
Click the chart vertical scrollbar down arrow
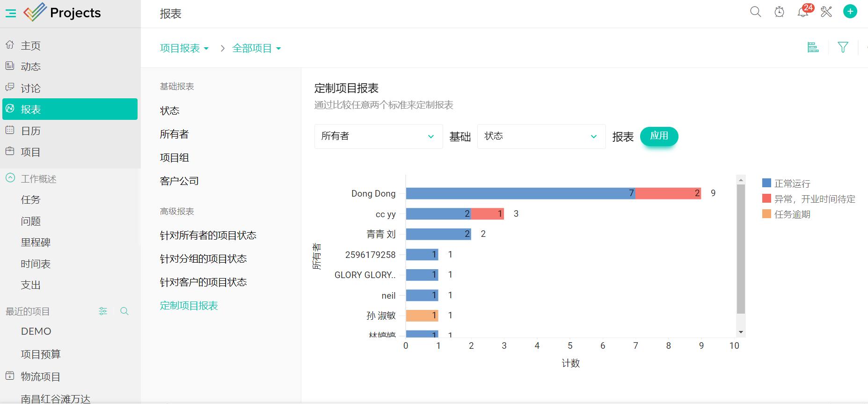tap(741, 332)
